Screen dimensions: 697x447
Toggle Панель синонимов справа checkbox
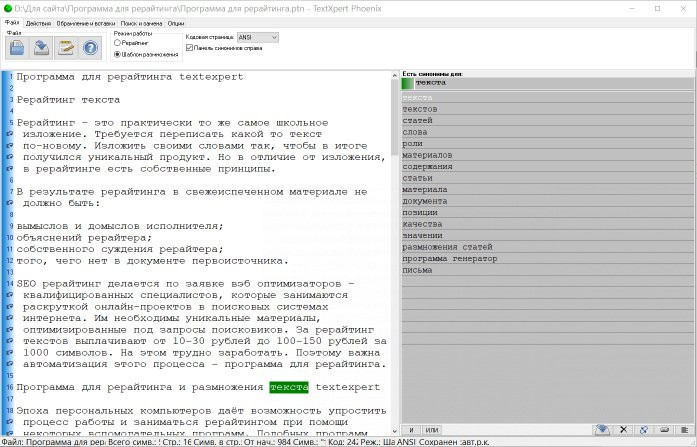(x=190, y=48)
